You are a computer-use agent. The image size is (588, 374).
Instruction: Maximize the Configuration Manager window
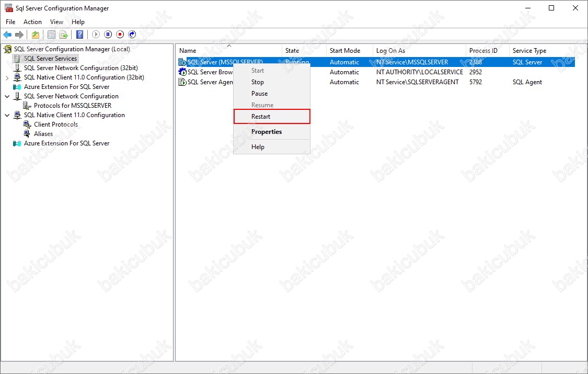(x=551, y=8)
